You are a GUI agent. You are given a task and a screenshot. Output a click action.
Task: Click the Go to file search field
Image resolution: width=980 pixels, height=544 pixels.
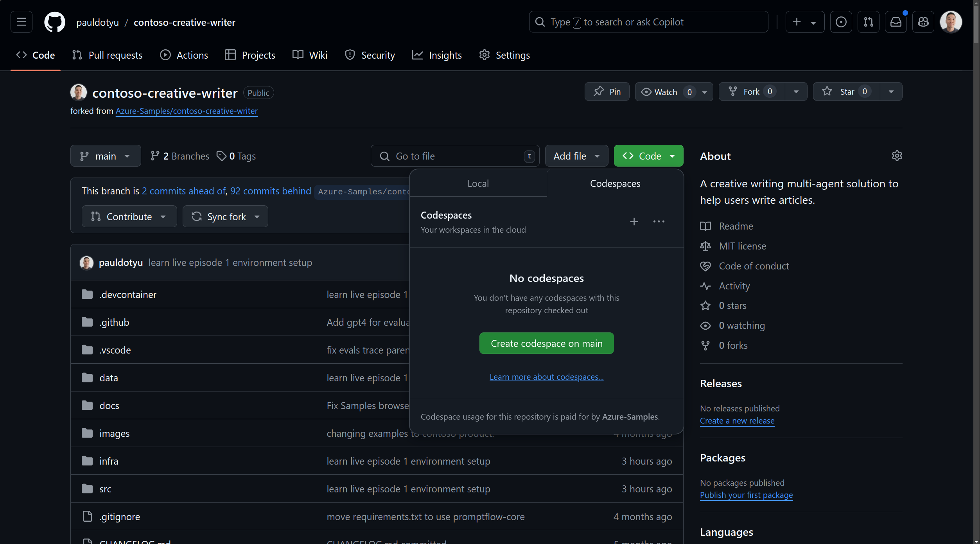455,156
